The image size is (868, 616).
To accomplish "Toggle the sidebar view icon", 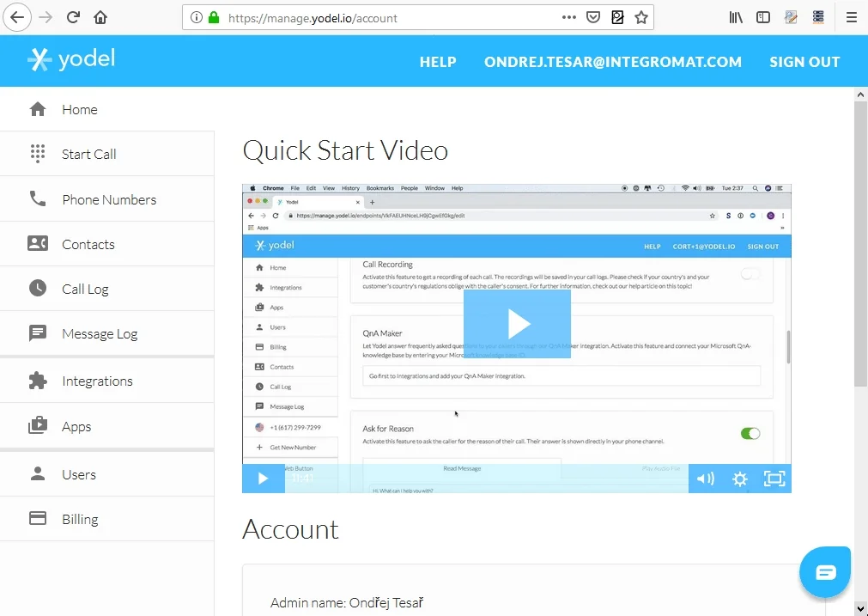I will (x=762, y=18).
